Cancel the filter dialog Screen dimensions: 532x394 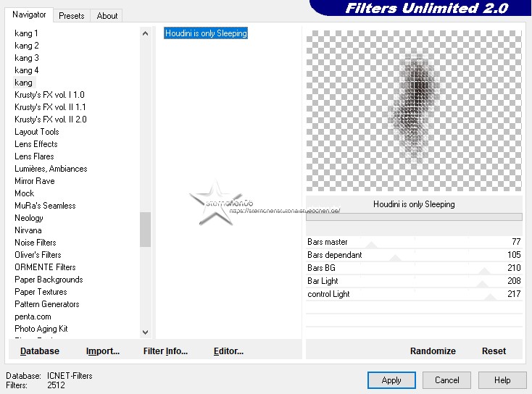click(x=447, y=380)
